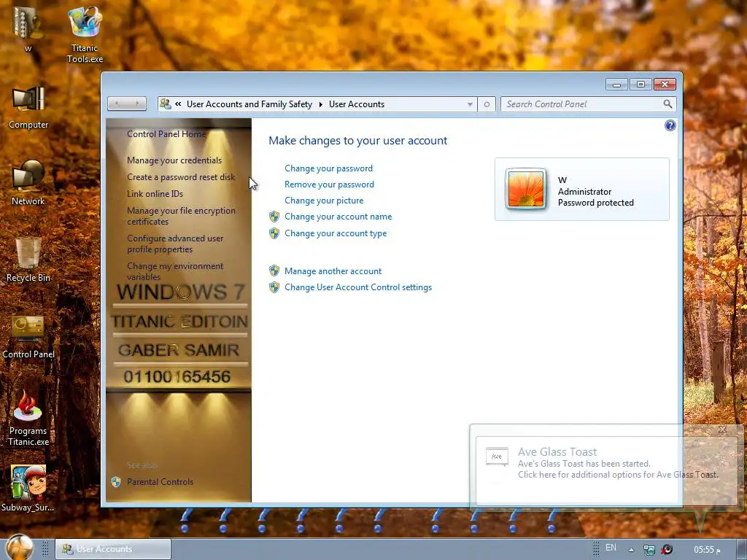Open the Subway Surfers desktop icon
747x560 pixels.
click(28, 488)
